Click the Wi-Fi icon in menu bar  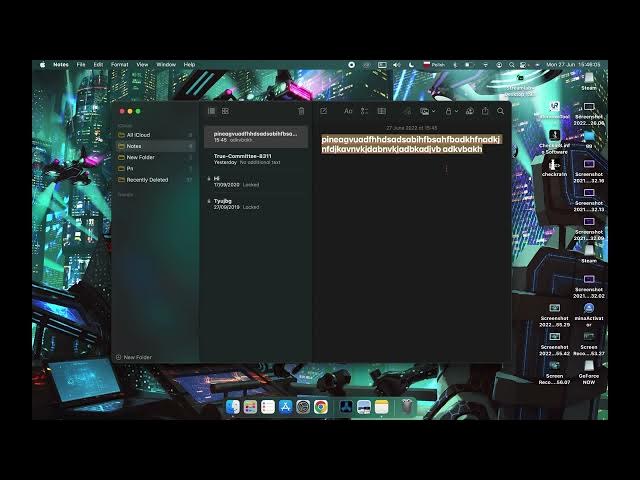coord(485,64)
